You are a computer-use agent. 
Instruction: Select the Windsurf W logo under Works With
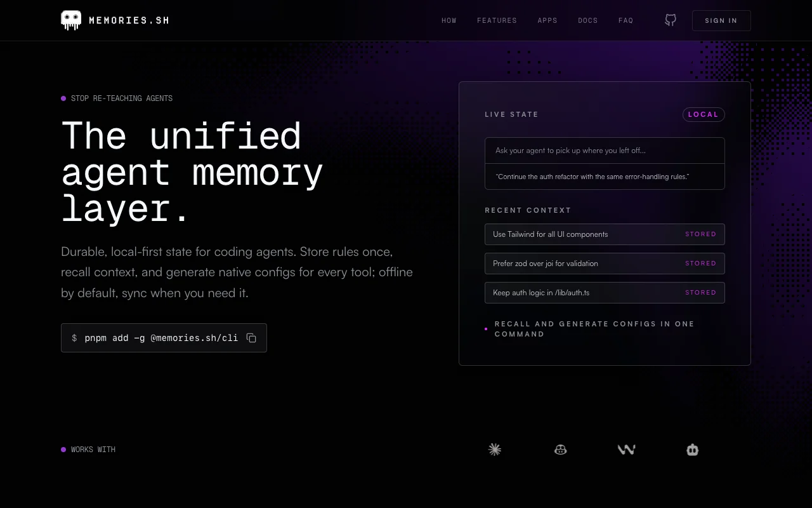click(626, 449)
